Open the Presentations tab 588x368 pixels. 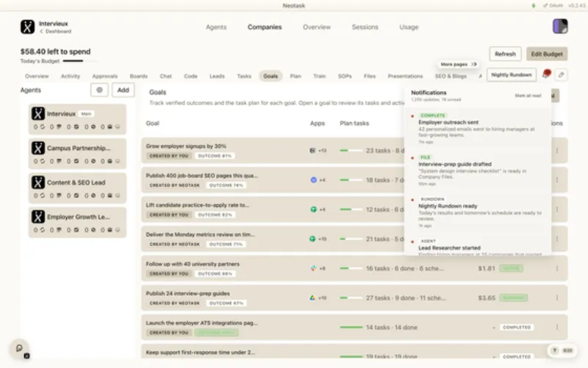pos(406,77)
